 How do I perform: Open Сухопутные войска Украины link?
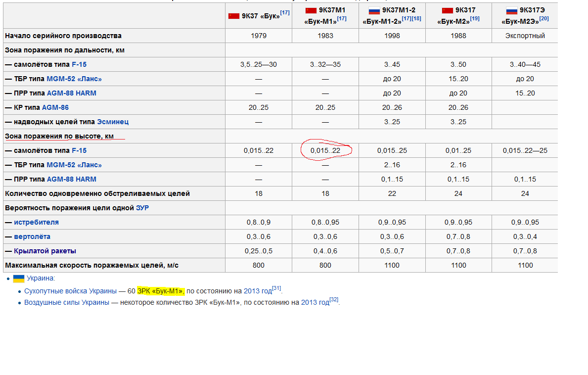[x=71, y=291]
